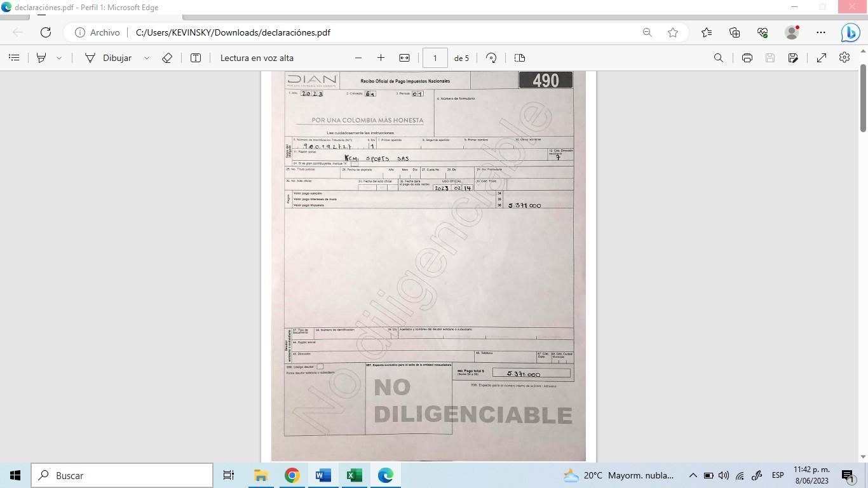Open the PDF table of contents panel
868x488 pixels.
(14, 58)
